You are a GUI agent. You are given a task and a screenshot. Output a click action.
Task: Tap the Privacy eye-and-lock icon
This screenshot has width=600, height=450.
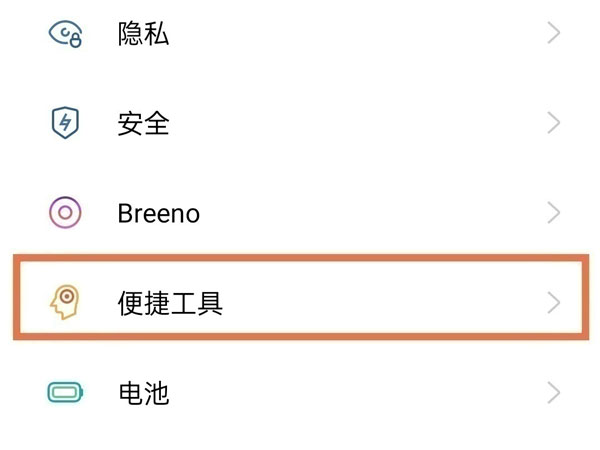64,34
